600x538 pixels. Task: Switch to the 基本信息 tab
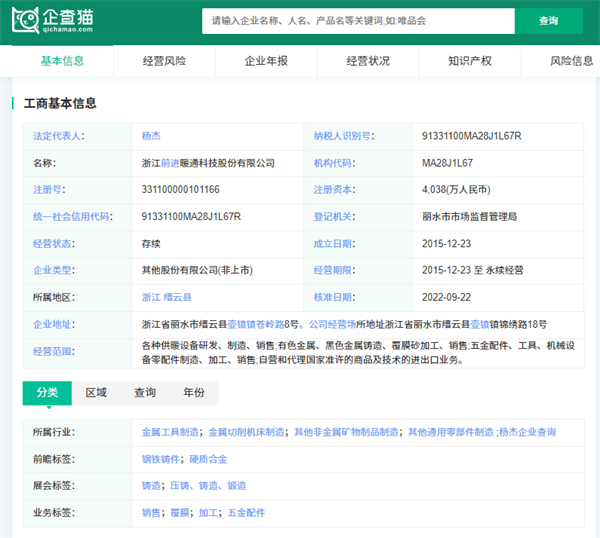(62, 61)
